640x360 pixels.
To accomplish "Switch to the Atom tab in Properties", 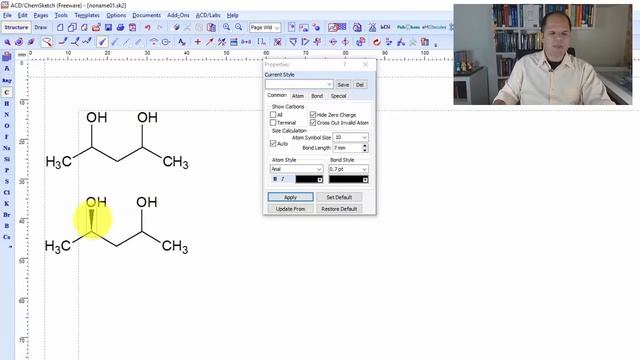I will coord(298,96).
